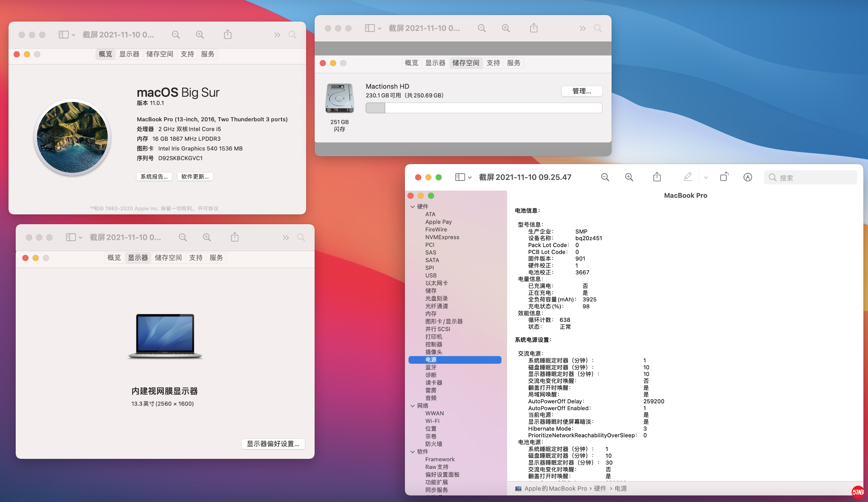Select 雷雳 in the hardware list
Screen dimensions: 868x502
(430, 391)
